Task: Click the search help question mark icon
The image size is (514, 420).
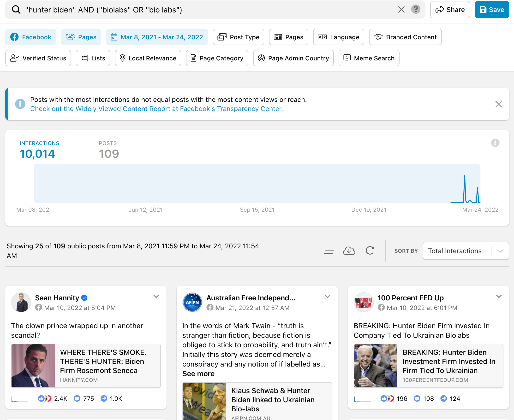Action: pyautogui.click(x=415, y=10)
